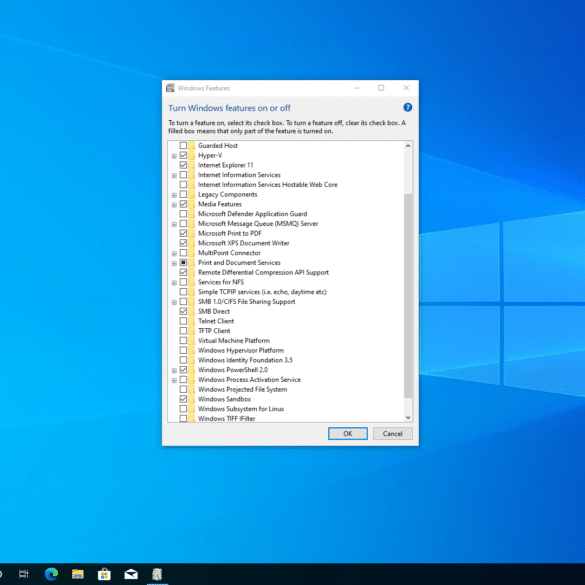Expand the Internet Information Services node

point(174,175)
